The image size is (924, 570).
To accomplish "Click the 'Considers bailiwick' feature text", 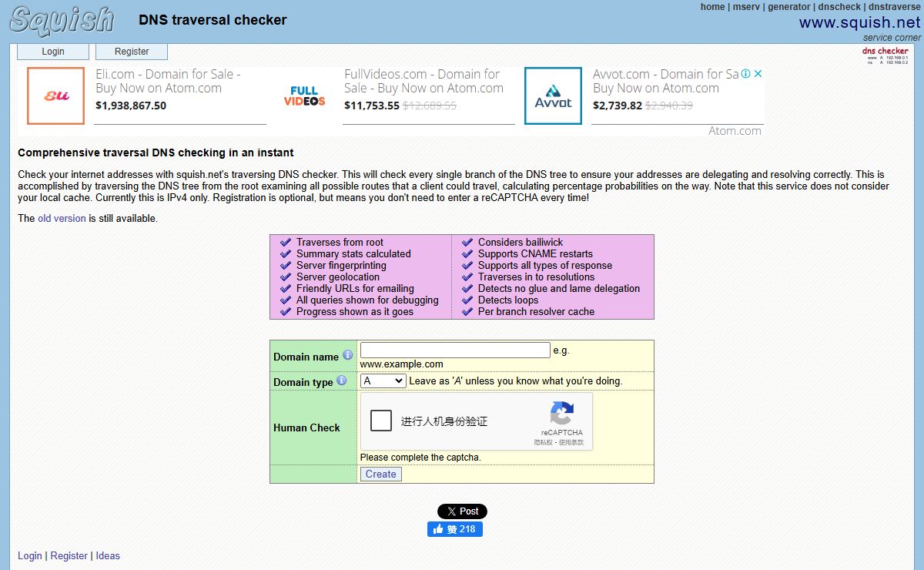I will (521, 242).
